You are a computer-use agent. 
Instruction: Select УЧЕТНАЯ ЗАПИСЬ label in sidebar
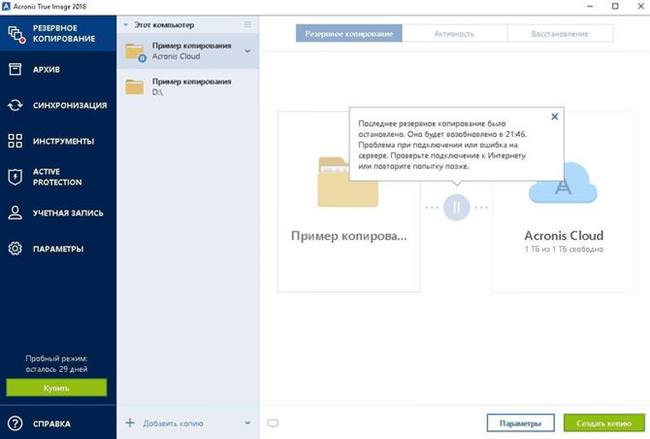tap(68, 213)
